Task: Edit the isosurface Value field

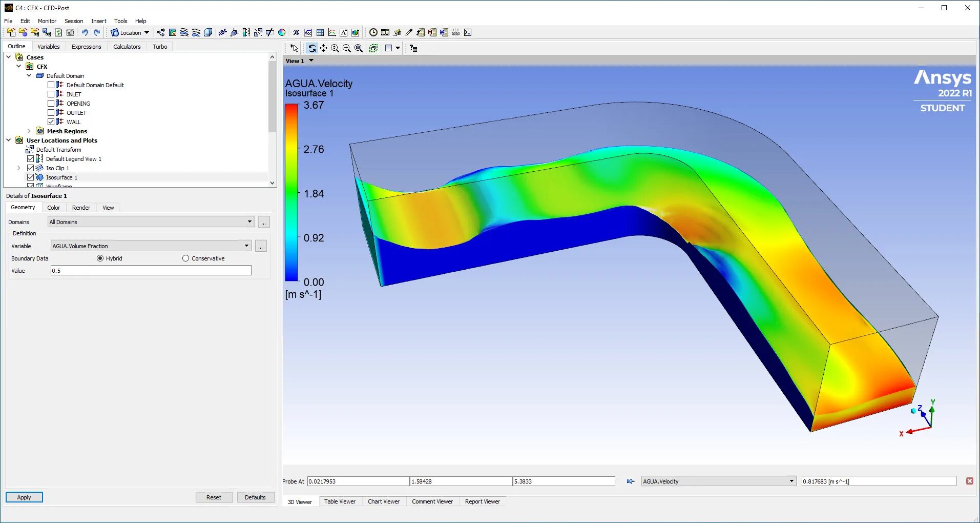Action: [151, 271]
